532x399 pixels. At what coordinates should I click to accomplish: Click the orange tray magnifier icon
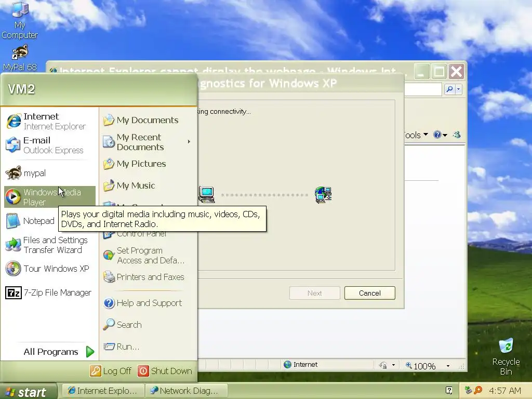(x=478, y=390)
